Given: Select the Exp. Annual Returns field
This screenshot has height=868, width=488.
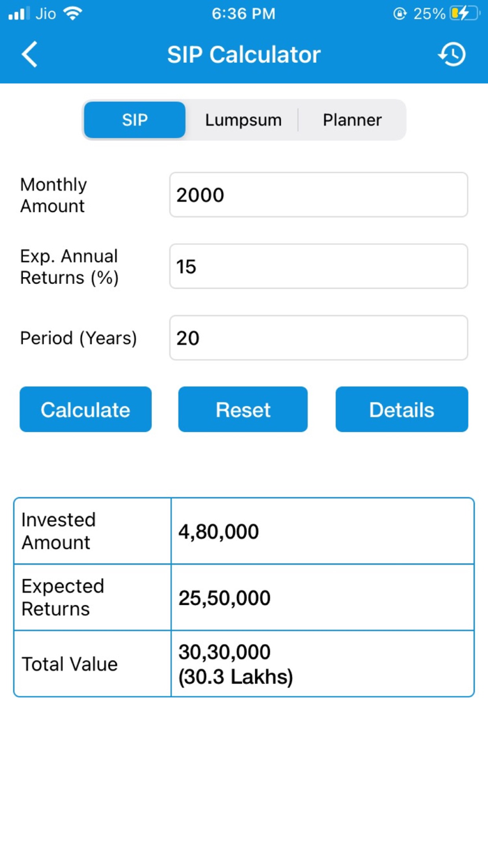Looking at the screenshot, I should [x=318, y=266].
